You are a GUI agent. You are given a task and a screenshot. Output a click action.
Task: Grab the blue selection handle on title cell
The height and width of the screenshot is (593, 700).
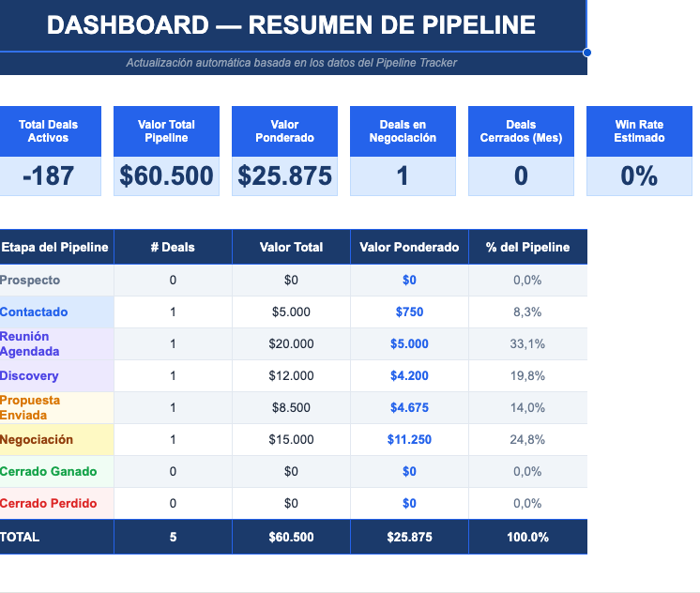coord(587,53)
